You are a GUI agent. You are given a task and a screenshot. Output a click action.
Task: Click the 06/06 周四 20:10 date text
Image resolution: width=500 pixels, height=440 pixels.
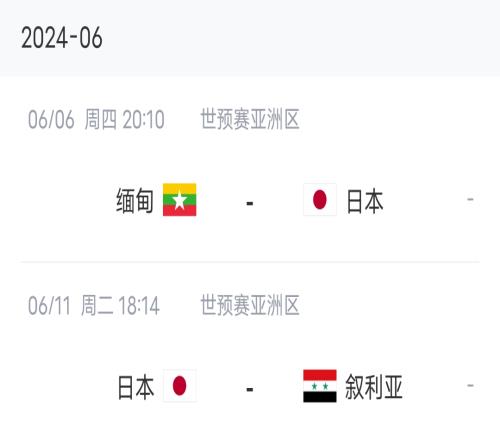pyautogui.click(x=96, y=119)
